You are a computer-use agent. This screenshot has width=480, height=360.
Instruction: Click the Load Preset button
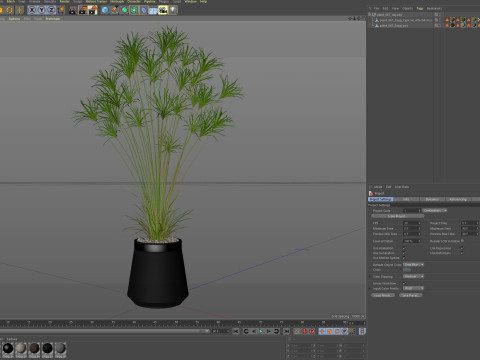click(x=383, y=295)
